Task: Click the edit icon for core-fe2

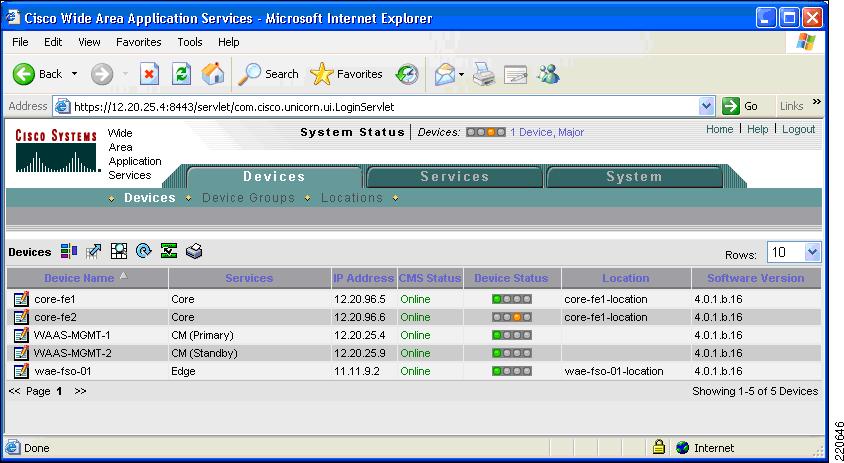Action: click(21, 317)
